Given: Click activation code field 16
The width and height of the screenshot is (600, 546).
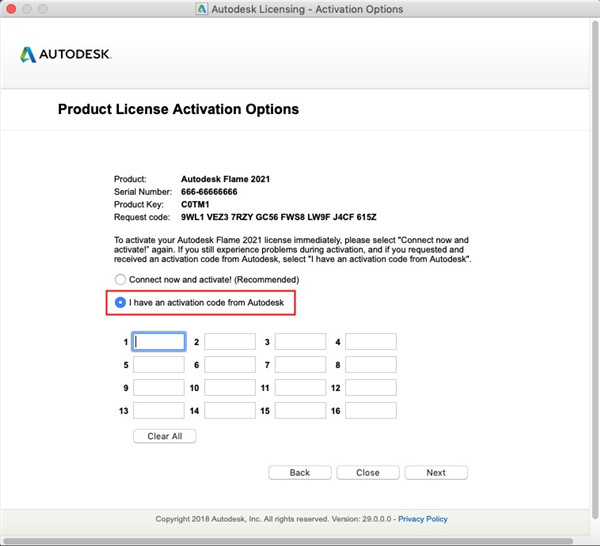Looking at the screenshot, I should tap(371, 411).
